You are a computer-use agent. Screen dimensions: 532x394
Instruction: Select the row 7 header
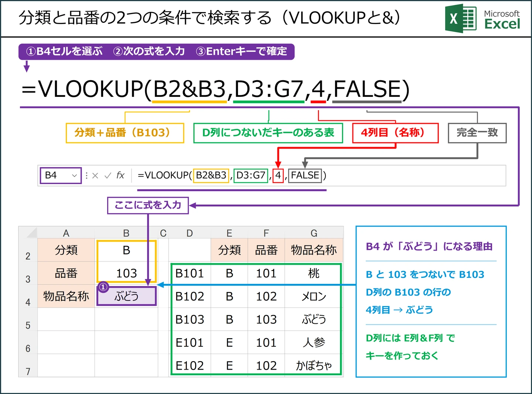tap(28, 366)
